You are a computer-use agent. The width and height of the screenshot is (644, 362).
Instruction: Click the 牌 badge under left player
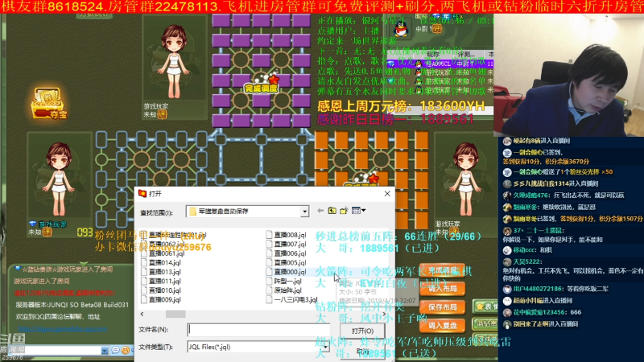click(47, 232)
